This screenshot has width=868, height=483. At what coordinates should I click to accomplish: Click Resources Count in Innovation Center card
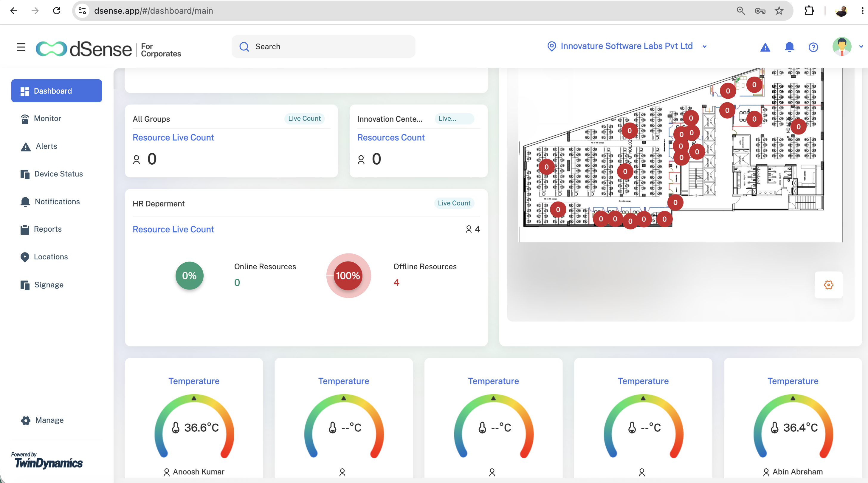(391, 137)
